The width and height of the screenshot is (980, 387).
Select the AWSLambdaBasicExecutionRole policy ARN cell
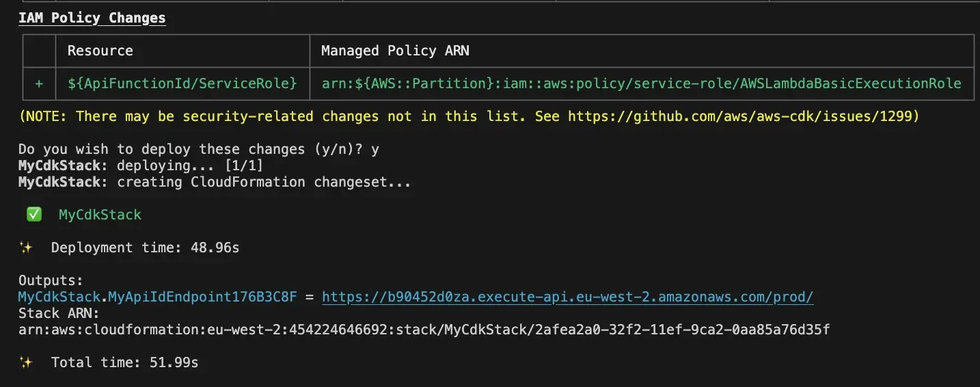tap(641, 83)
